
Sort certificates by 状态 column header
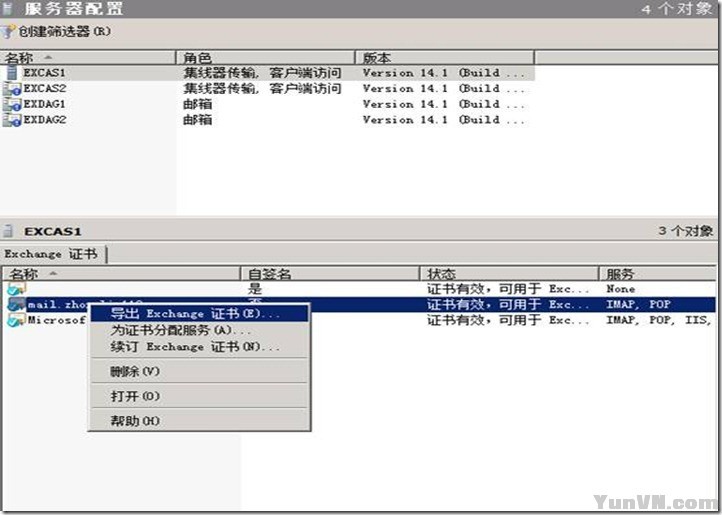click(509, 274)
